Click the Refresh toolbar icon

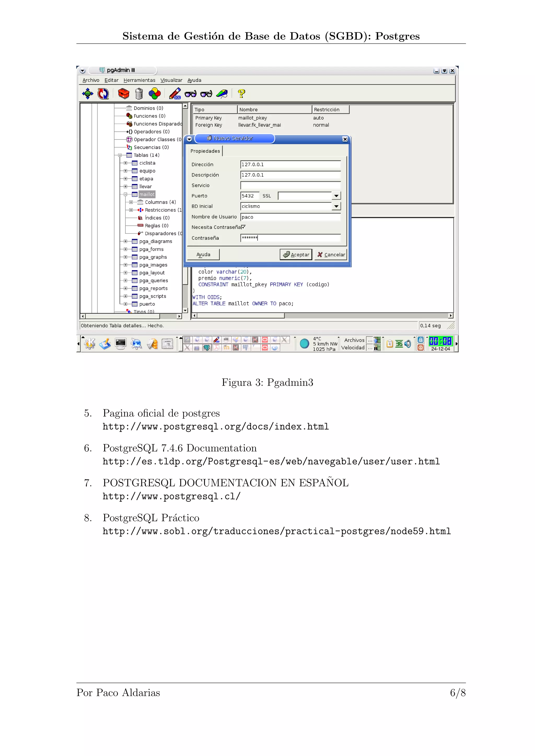point(103,93)
